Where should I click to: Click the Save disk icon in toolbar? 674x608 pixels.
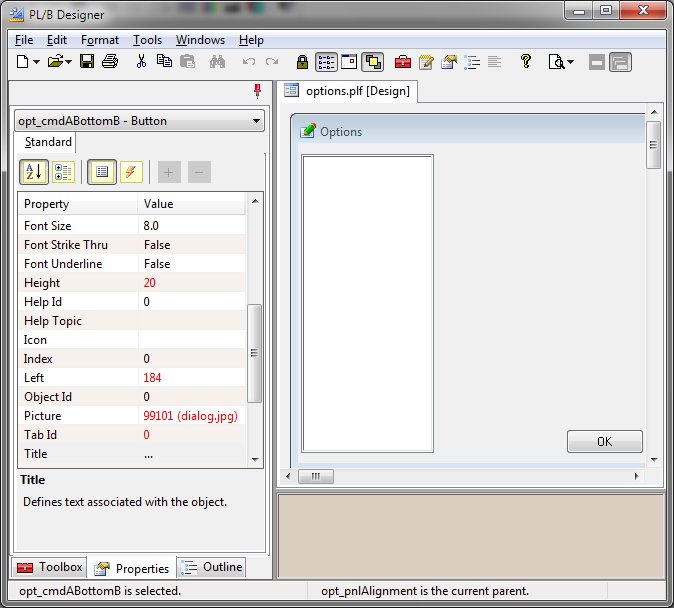click(x=87, y=62)
